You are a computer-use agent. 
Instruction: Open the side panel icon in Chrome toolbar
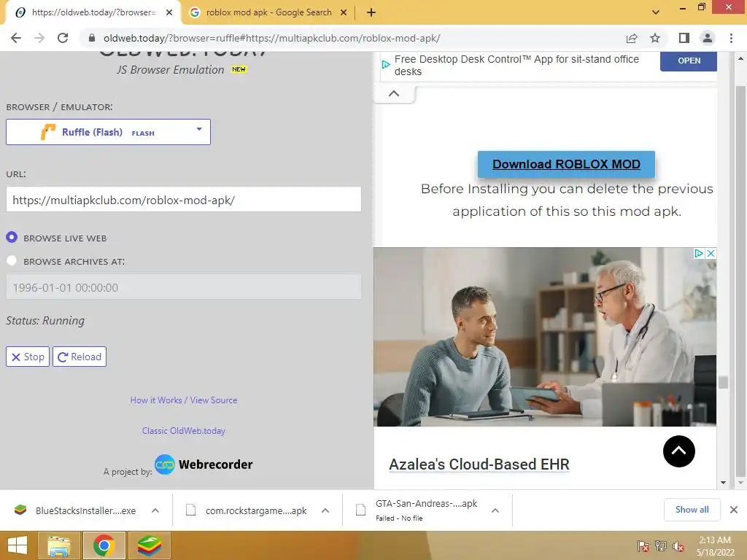point(684,38)
